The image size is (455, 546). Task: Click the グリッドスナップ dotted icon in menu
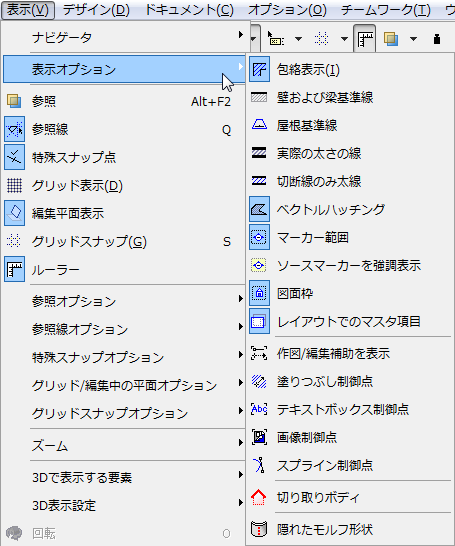click(x=14, y=241)
